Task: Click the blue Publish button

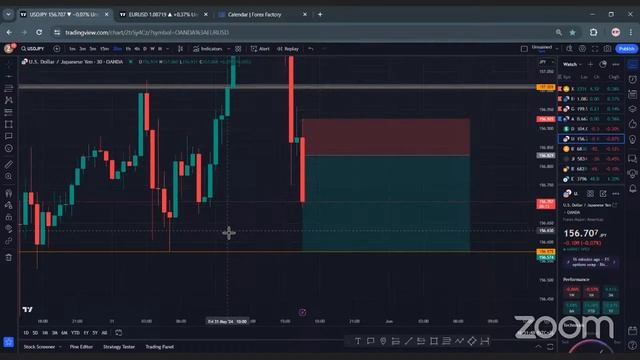Action: click(x=627, y=49)
